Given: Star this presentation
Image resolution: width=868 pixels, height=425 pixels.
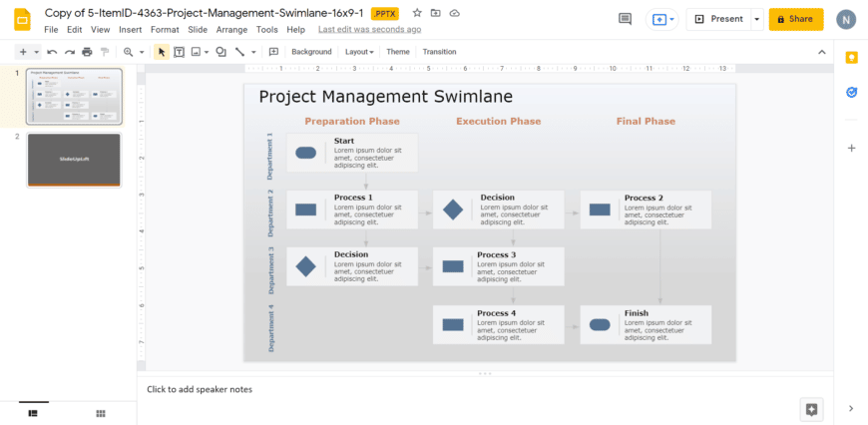Looking at the screenshot, I should 417,13.
